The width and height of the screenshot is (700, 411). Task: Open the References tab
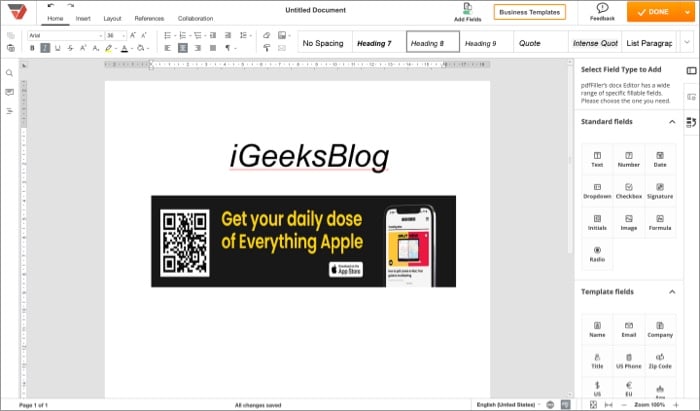click(x=149, y=18)
